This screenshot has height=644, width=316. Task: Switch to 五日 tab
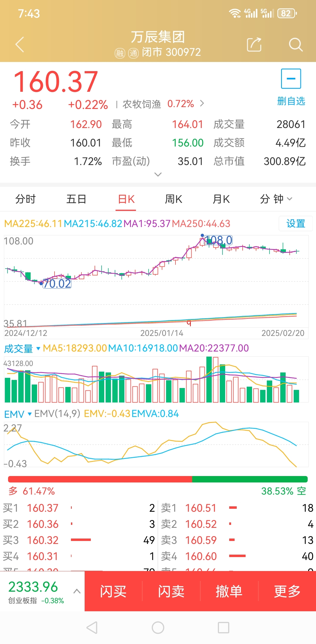[x=76, y=199]
